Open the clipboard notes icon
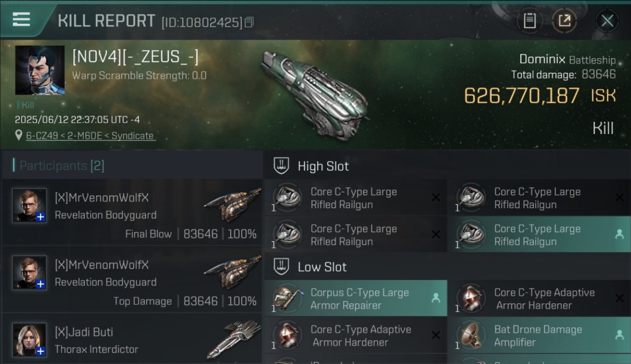 click(530, 20)
